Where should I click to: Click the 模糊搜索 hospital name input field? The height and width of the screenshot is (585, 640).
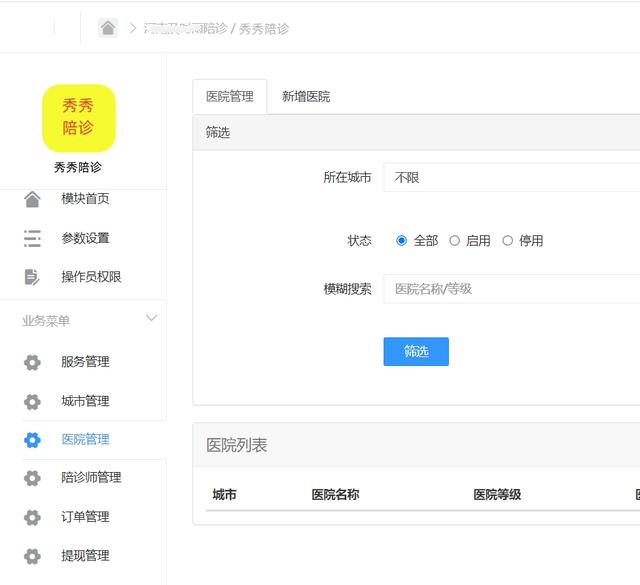[511, 289]
